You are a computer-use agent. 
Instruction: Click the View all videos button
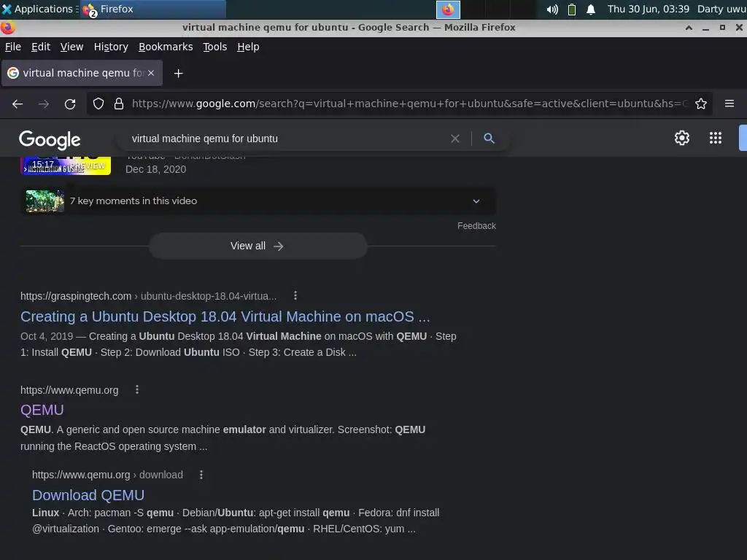pyautogui.click(x=258, y=246)
